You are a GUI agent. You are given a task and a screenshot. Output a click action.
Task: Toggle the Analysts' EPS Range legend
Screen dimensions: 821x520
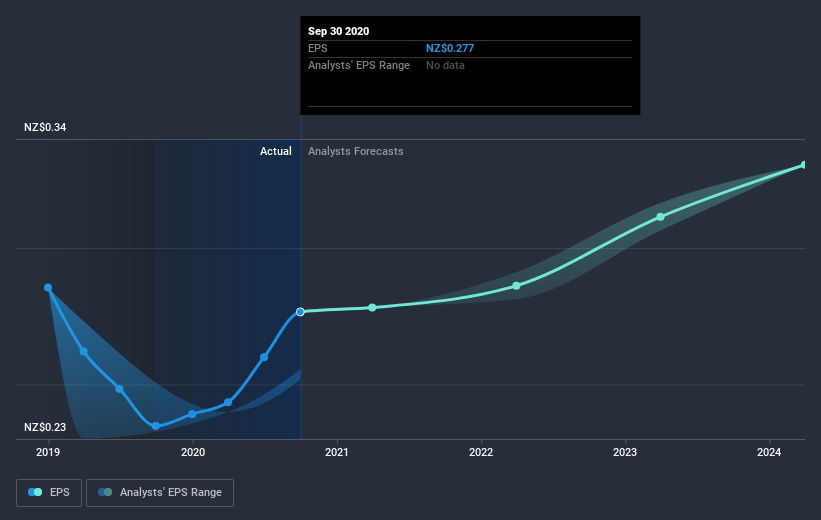pos(160,493)
